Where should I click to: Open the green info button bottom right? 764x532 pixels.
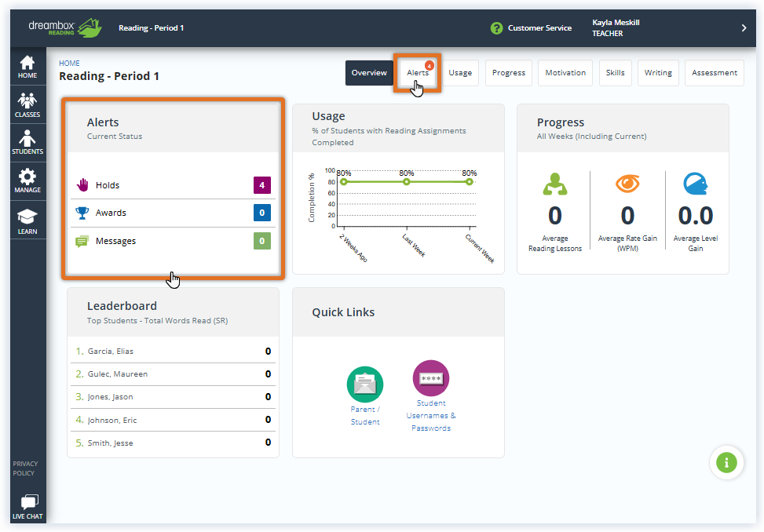[x=726, y=462]
